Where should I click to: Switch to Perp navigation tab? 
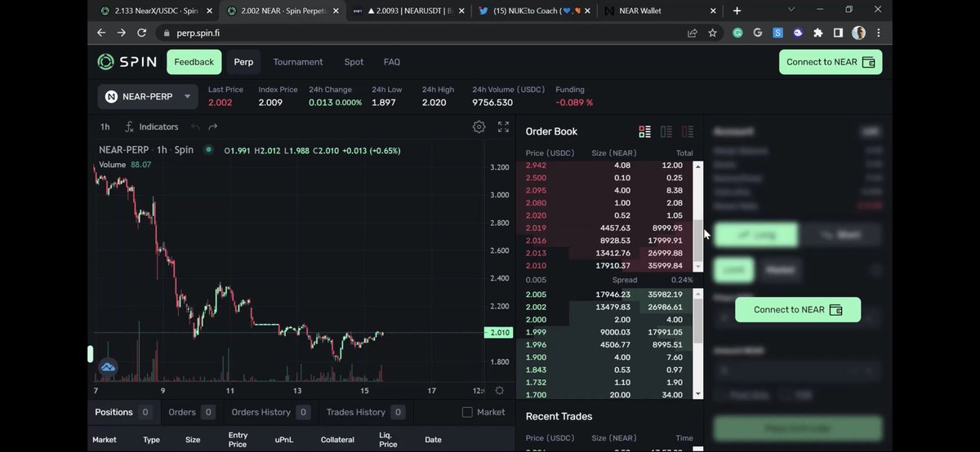(243, 62)
